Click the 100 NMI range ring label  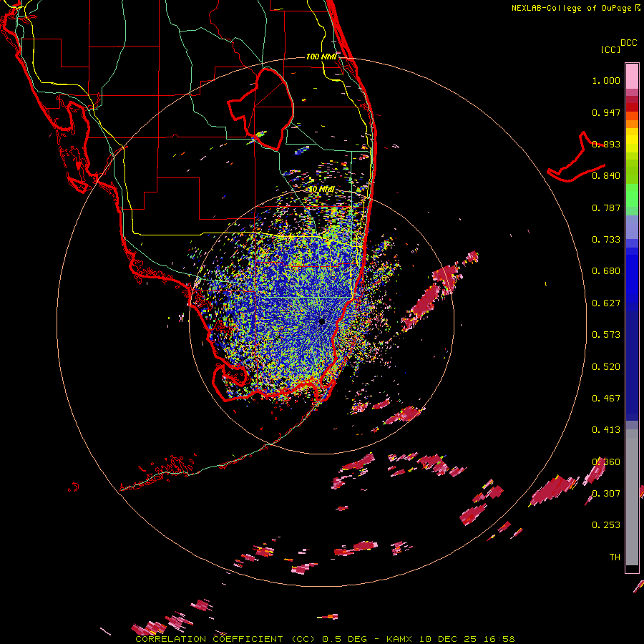(x=321, y=57)
